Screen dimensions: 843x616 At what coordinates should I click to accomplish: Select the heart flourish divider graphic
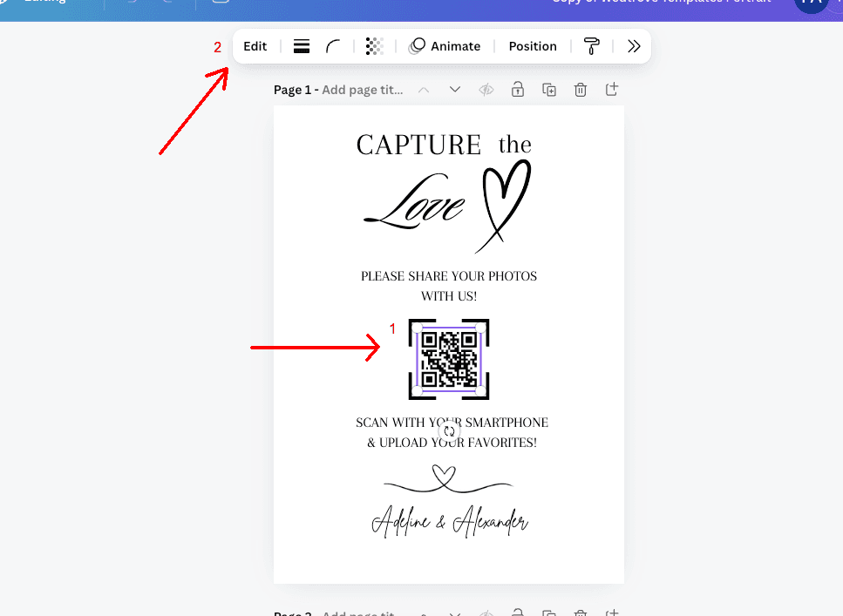click(448, 479)
